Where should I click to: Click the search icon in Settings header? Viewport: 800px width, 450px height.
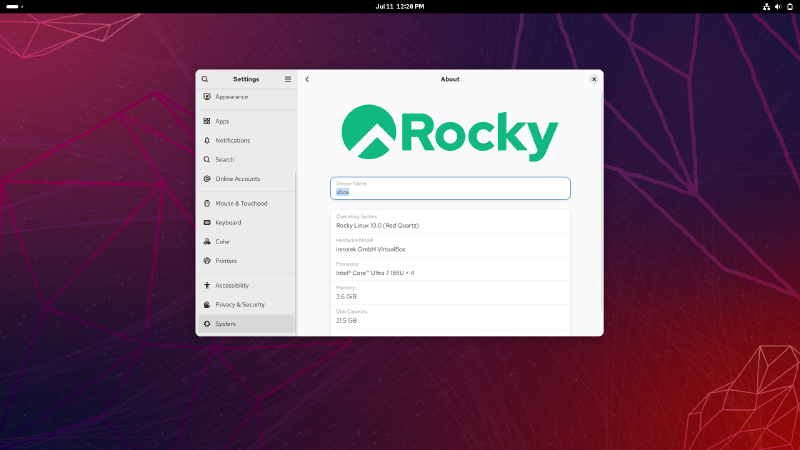205,79
